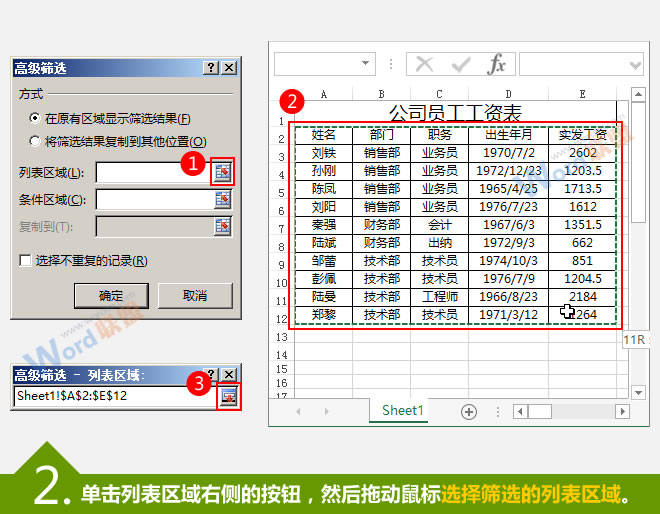The image size is (660, 514).
Task: Click the list range (列表区域) collapse-dialog icon
Action: [222, 173]
